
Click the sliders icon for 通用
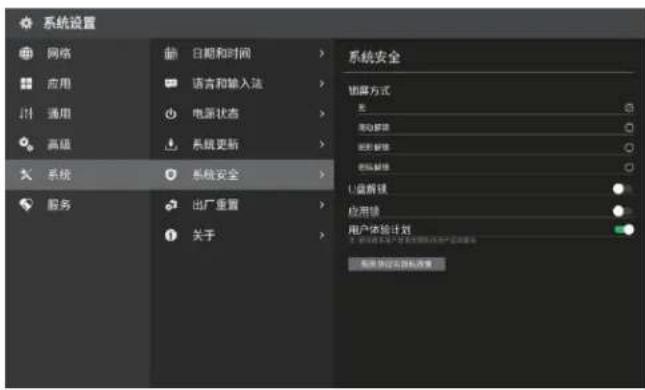coord(26,114)
